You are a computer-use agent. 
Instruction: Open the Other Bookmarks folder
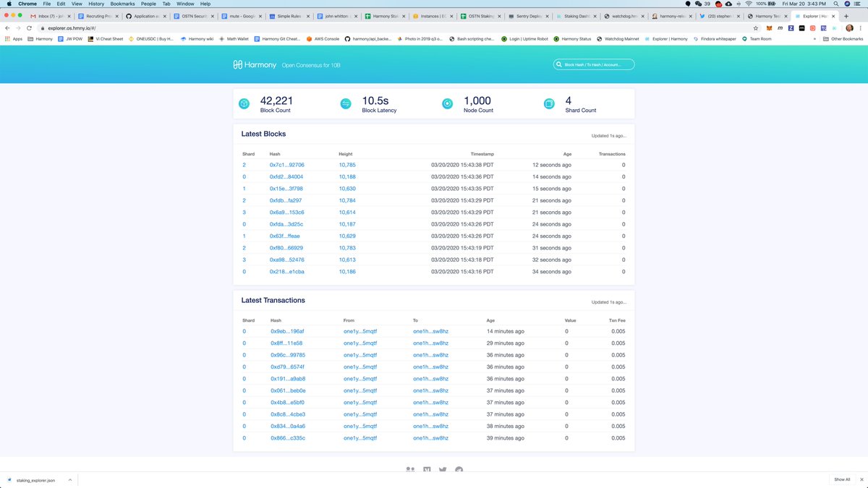[841, 38]
